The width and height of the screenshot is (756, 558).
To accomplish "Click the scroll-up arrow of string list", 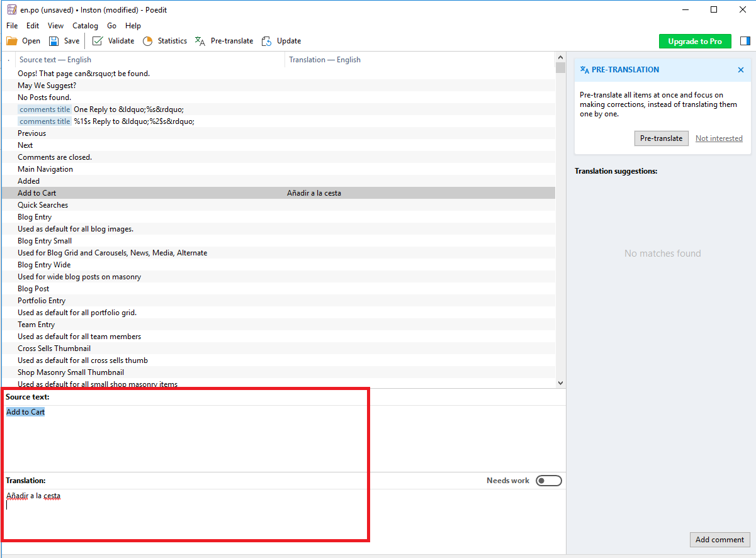I will point(560,57).
